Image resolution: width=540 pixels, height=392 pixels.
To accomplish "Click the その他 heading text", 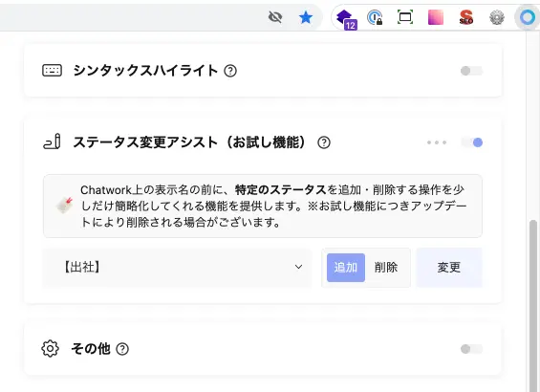I will coord(91,349).
